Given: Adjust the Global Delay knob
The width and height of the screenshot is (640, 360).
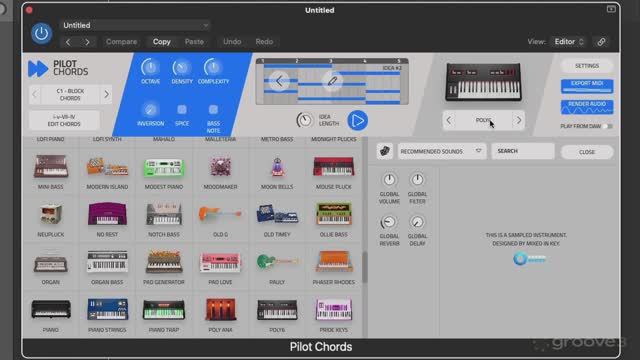Looking at the screenshot, I should coord(417,222).
